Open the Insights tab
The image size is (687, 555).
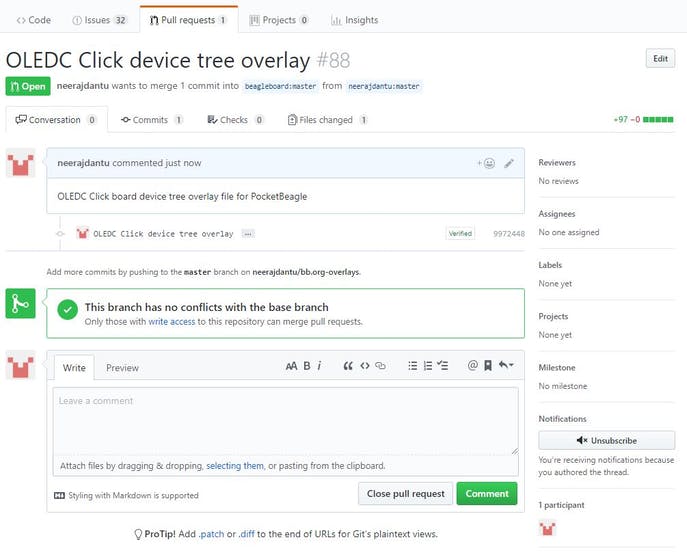click(354, 20)
